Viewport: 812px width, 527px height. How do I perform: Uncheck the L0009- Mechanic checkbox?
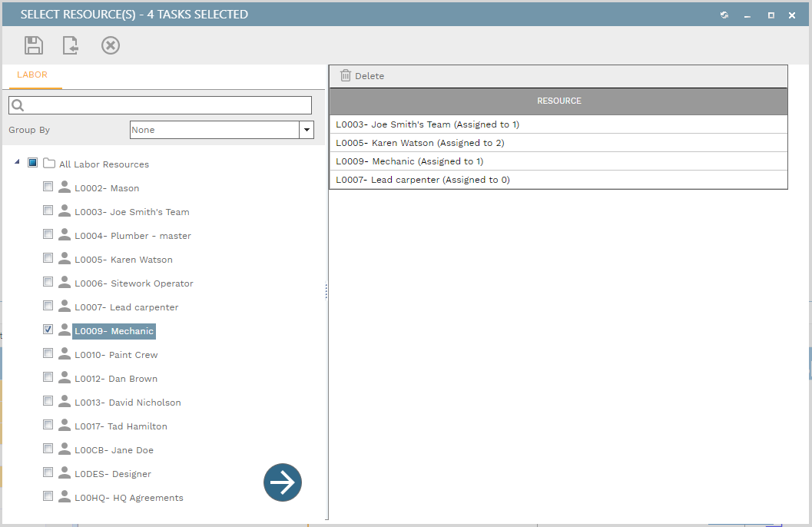[x=48, y=330]
